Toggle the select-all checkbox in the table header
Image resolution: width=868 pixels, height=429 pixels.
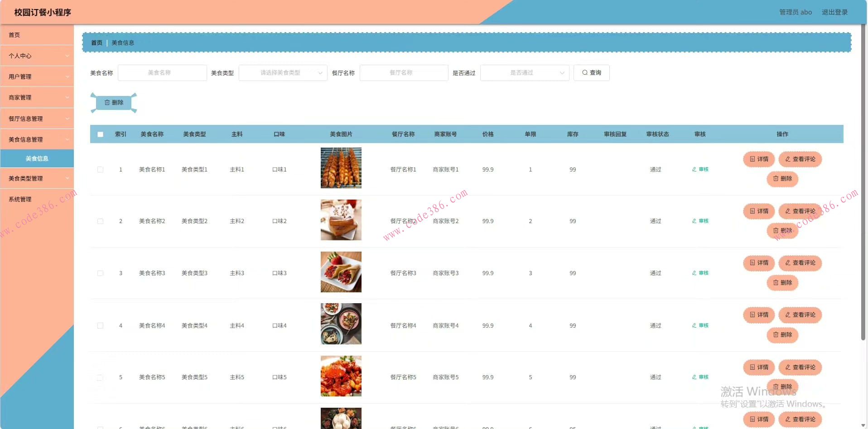coord(100,134)
